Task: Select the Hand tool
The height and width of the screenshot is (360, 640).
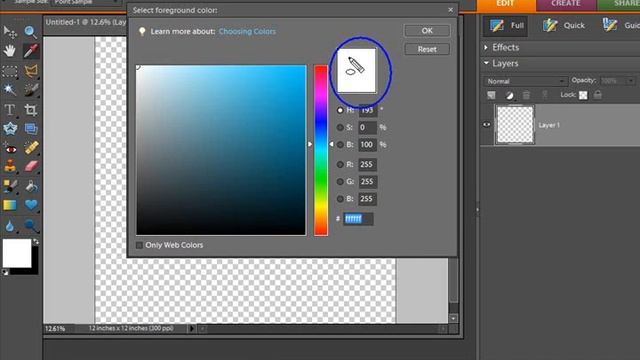Action: [10, 51]
